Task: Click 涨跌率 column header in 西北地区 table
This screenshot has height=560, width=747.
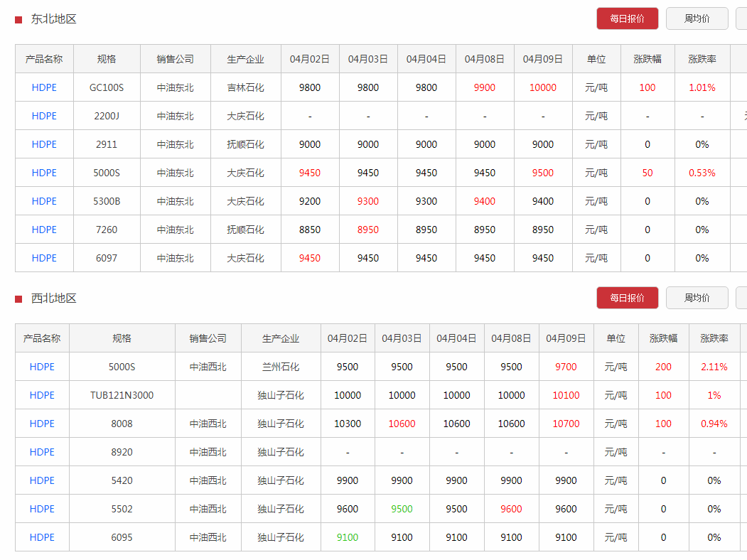Action: click(x=714, y=338)
